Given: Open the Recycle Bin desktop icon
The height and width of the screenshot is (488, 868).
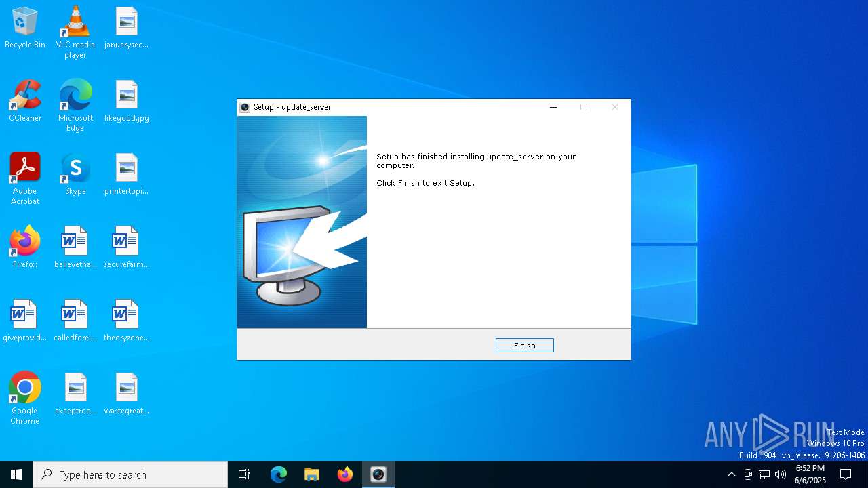Looking at the screenshot, I should 25,28.
